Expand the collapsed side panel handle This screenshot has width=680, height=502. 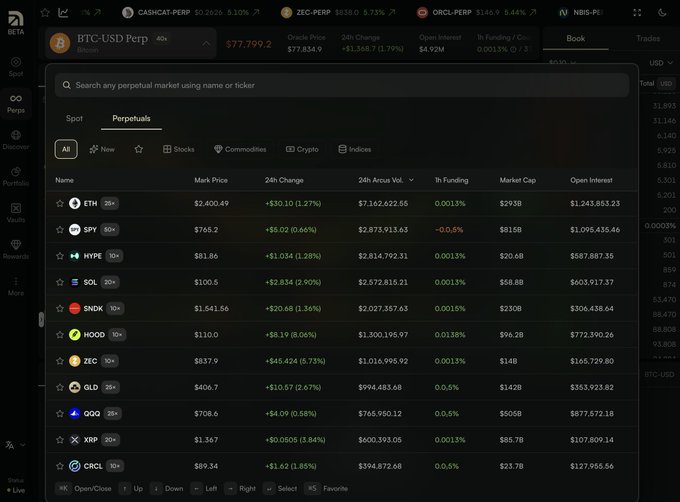click(41, 319)
